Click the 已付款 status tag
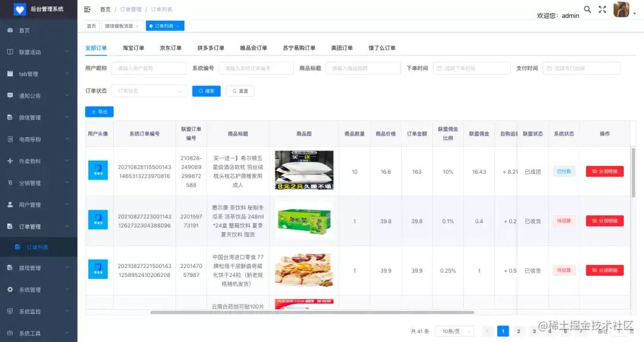The height and width of the screenshot is (342, 644). (x=564, y=171)
